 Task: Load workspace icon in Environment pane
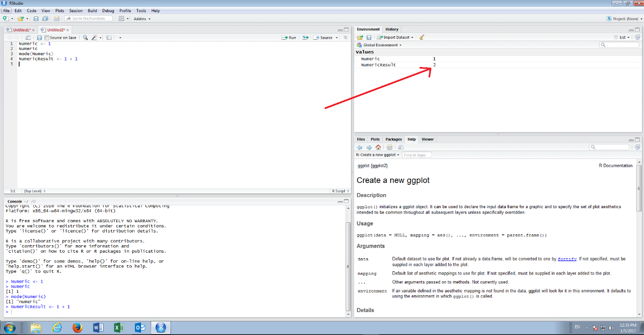point(360,37)
